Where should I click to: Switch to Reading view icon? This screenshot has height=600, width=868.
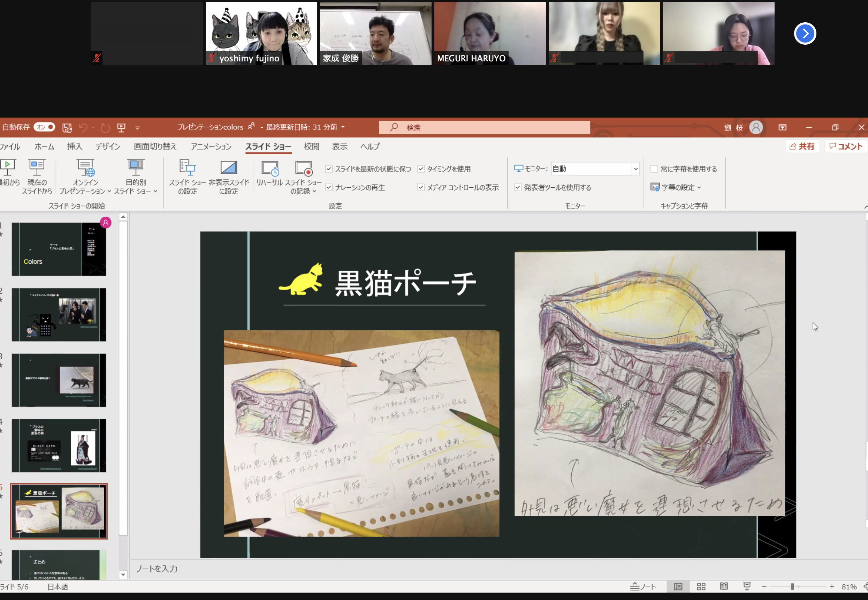coord(724,587)
